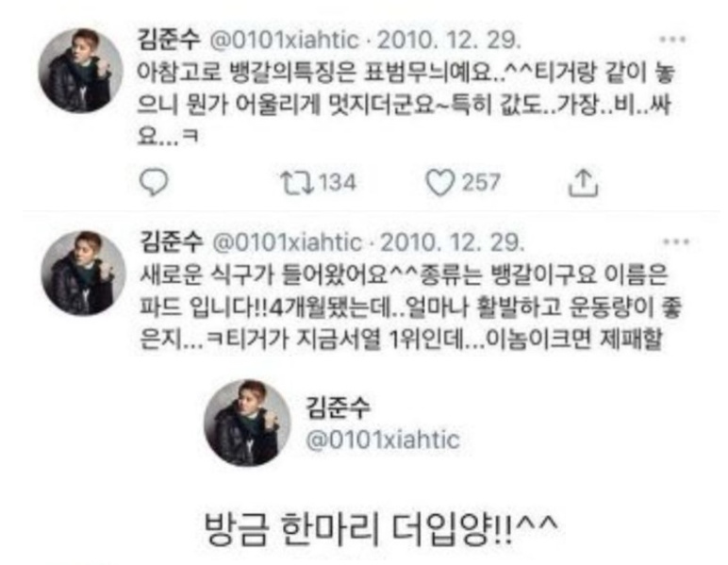Open first tweet's profile picture
The image size is (728, 565).
click(81, 71)
